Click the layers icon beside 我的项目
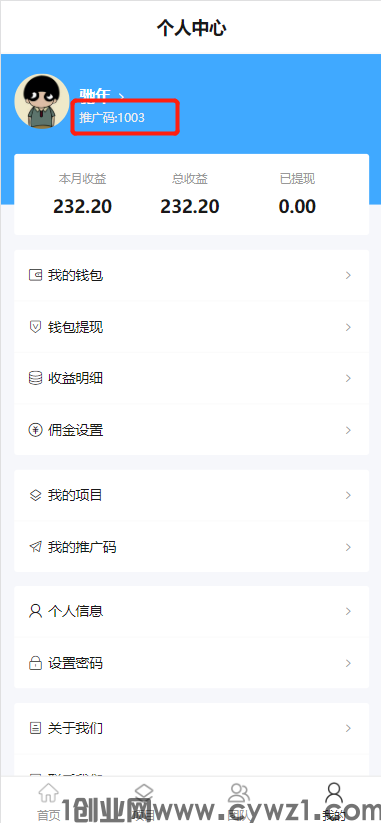Image resolution: width=381 pixels, height=823 pixels. tap(35, 495)
